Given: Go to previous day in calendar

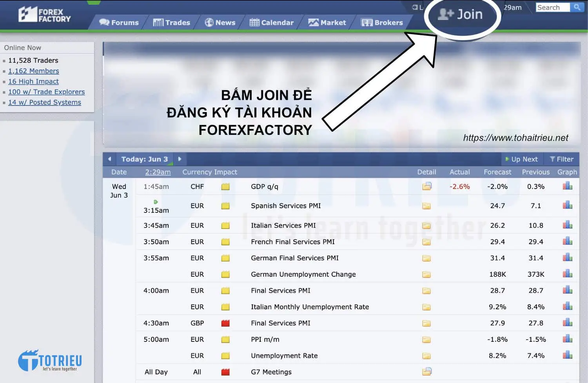Looking at the screenshot, I should click(110, 159).
